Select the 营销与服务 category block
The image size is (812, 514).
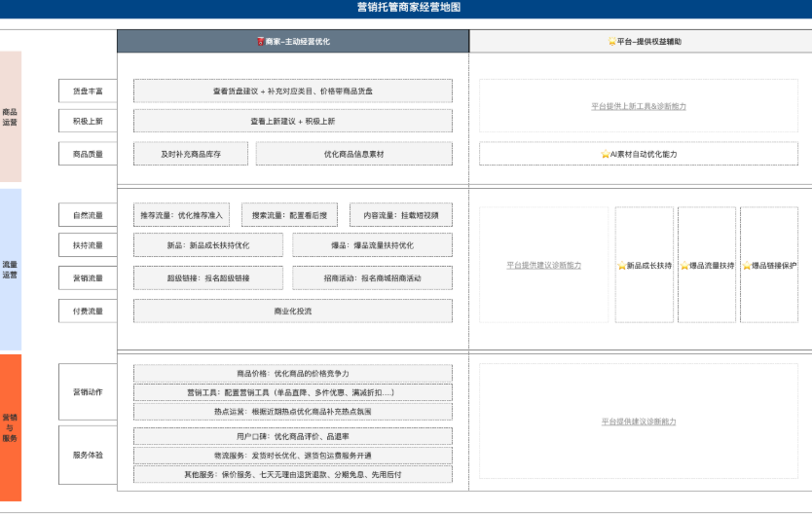[x=11, y=427]
